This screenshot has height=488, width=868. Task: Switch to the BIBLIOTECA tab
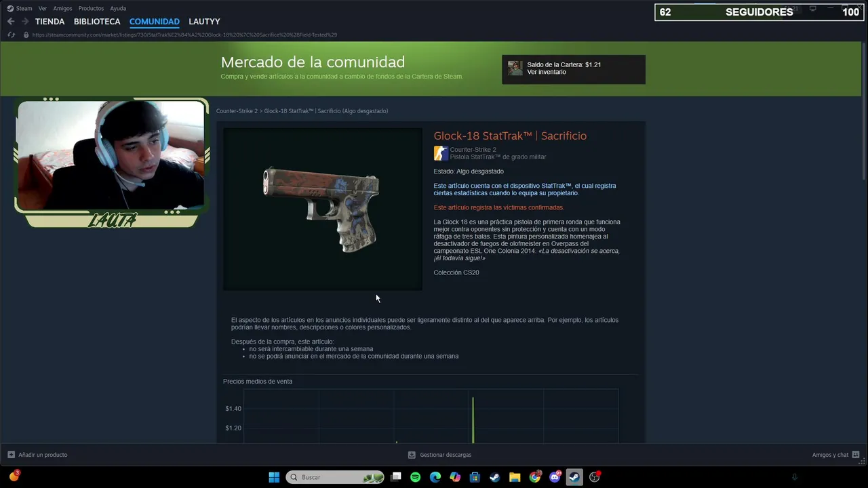click(97, 22)
